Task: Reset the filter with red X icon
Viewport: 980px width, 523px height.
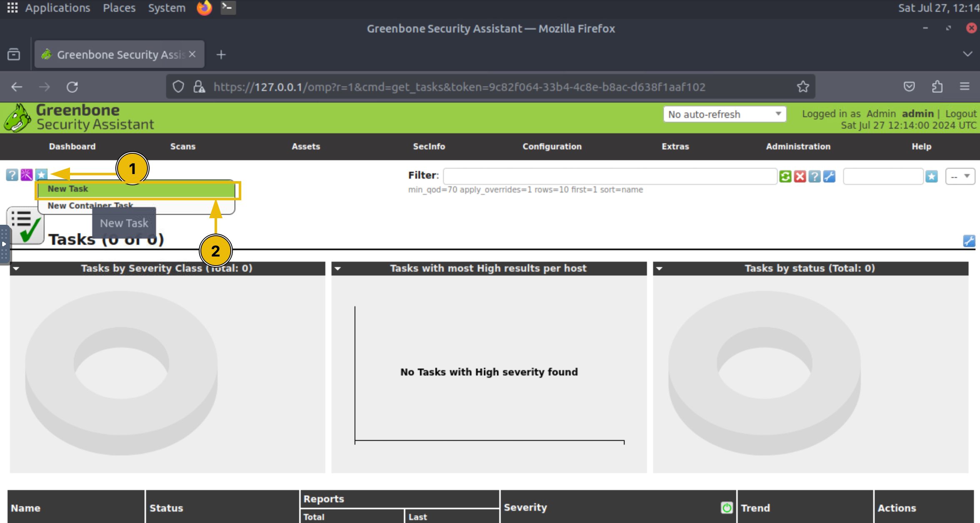Action: coord(800,176)
